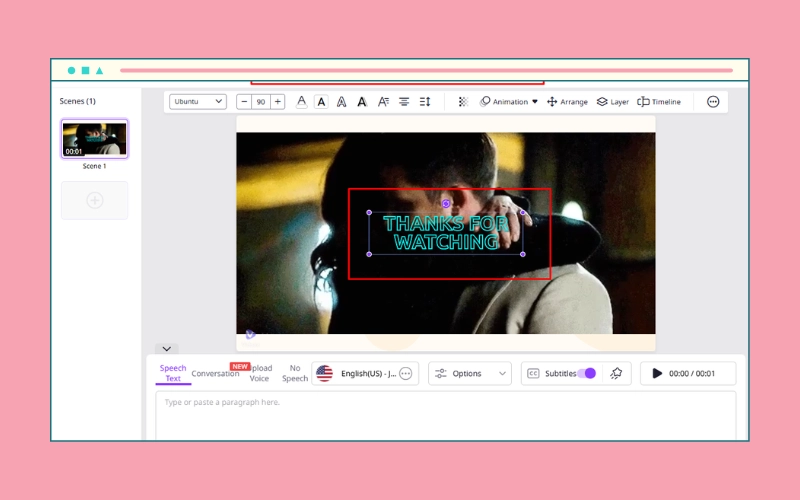Decrease font size with minus button
800x500 pixels.
coord(244,102)
